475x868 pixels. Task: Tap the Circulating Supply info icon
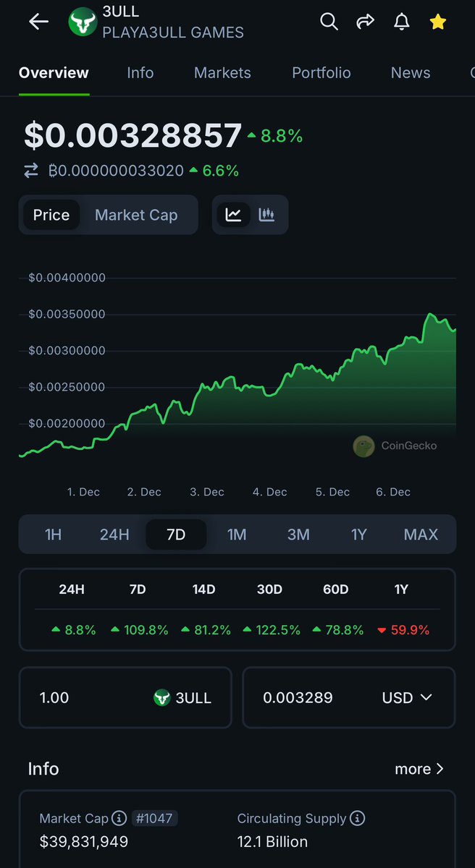coord(357,819)
